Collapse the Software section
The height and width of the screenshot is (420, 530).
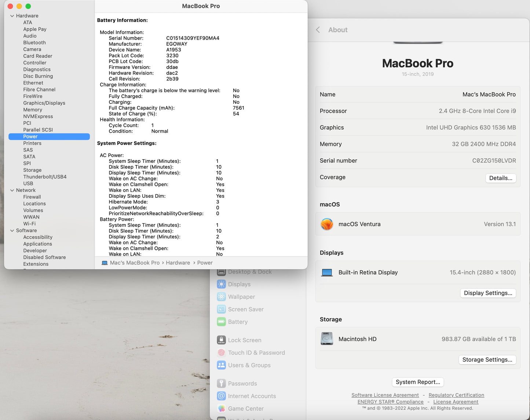coord(12,230)
